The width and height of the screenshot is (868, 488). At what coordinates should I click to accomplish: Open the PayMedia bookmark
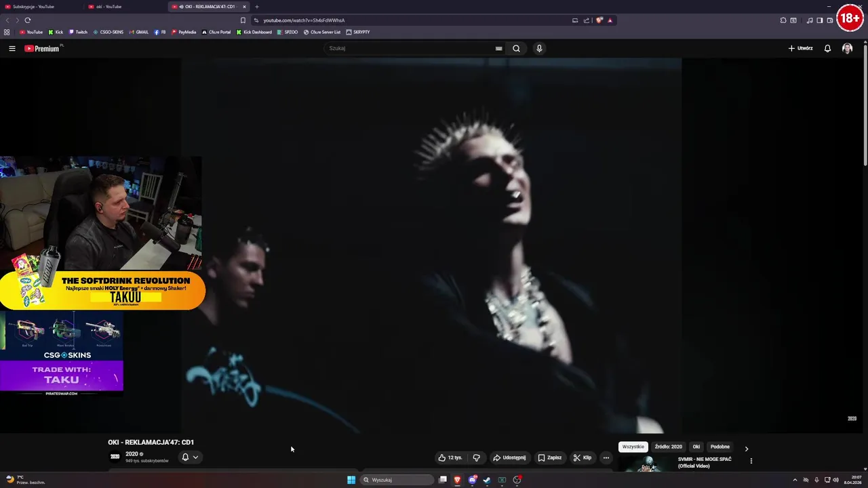[x=184, y=32]
